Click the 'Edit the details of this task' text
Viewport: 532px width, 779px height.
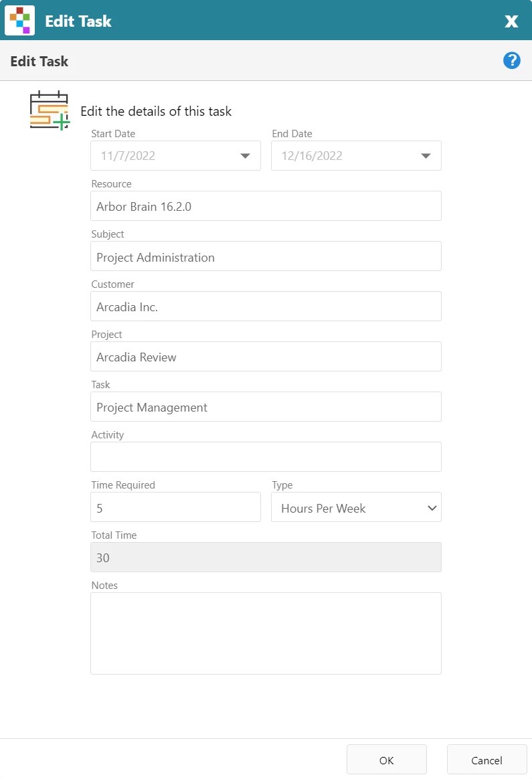tap(156, 111)
